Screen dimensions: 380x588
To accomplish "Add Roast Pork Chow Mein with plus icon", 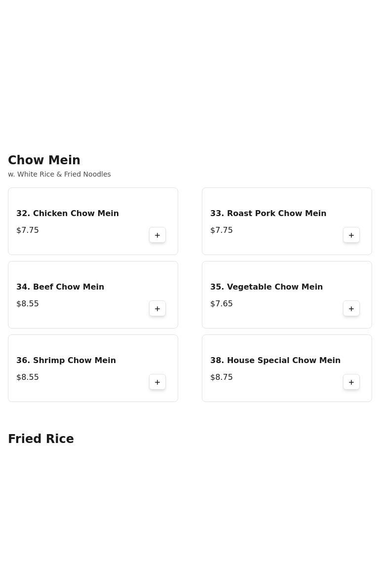I will (x=351, y=235).
